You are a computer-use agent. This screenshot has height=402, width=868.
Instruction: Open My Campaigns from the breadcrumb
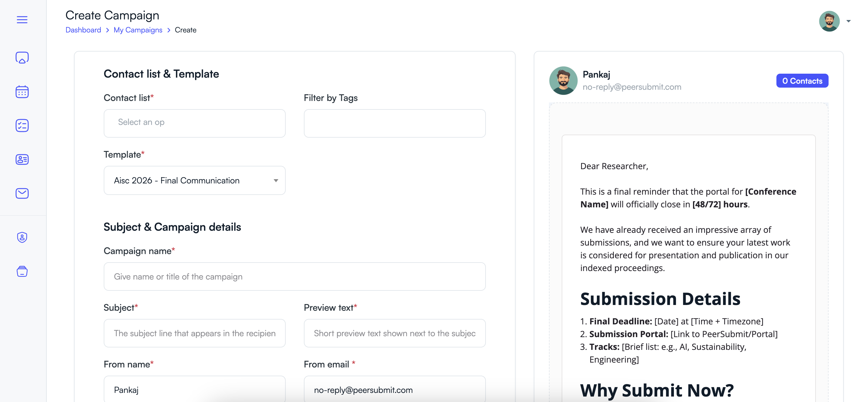coord(138,30)
